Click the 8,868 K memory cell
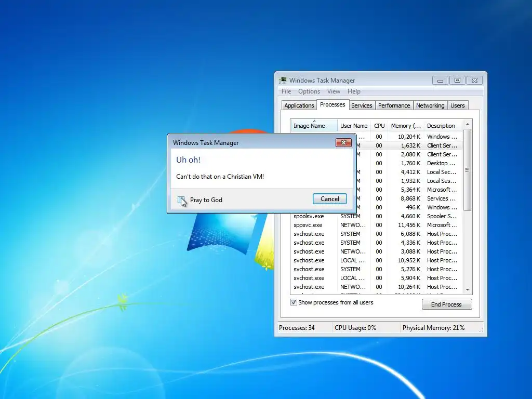Image resolution: width=532 pixels, height=399 pixels. click(x=410, y=198)
